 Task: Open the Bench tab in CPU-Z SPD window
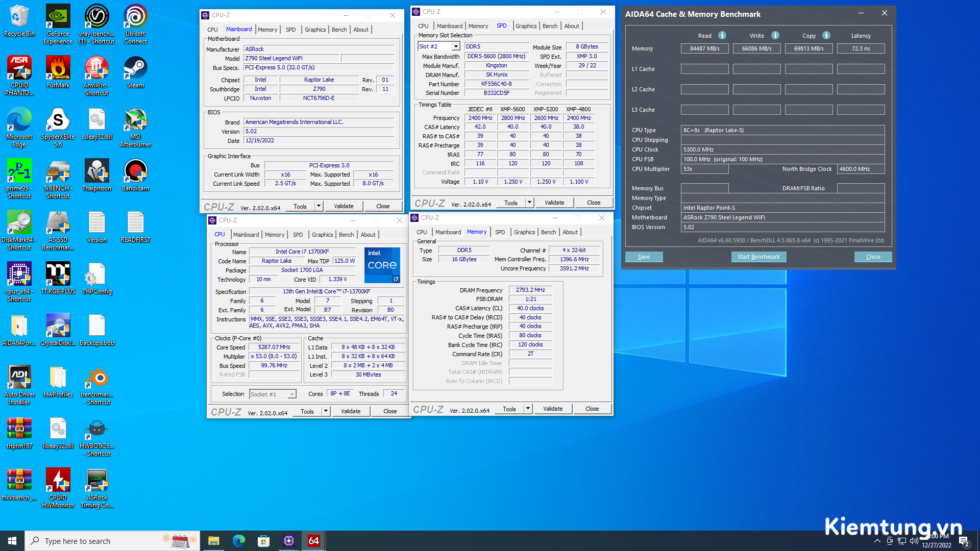point(550,26)
